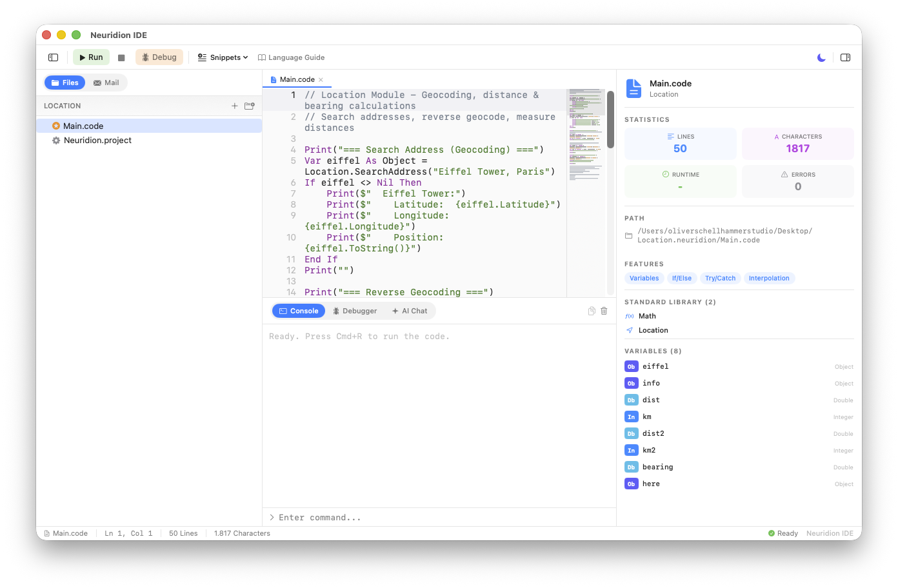Copy console output using the copy icon
Screen dimensions: 898x588
591,311
